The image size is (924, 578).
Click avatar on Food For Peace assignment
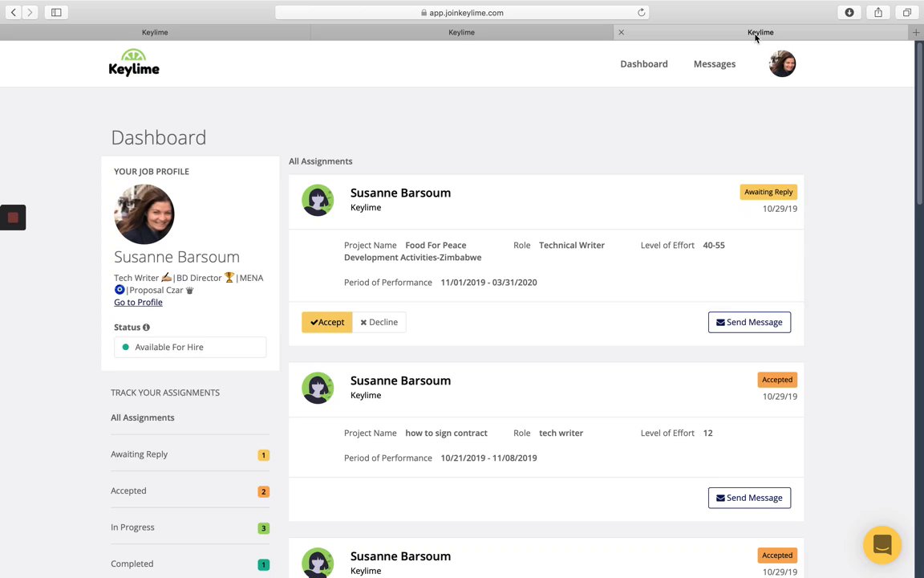tap(318, 200)
